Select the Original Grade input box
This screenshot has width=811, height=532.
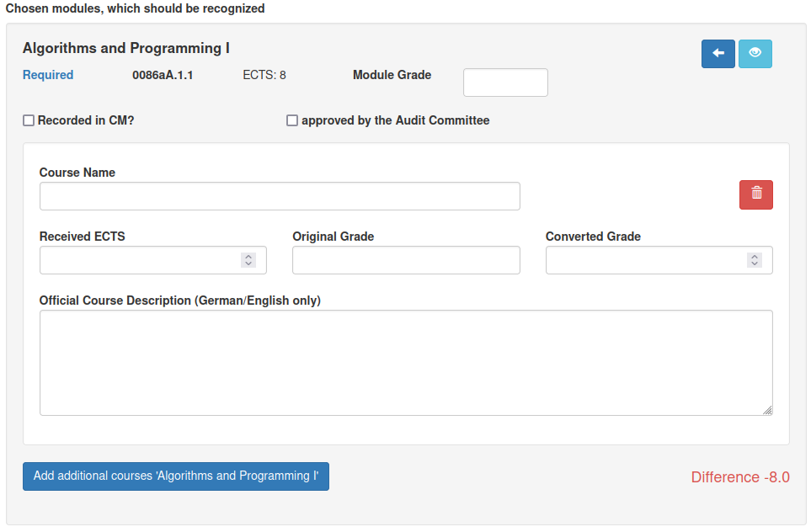coord(406,260)
